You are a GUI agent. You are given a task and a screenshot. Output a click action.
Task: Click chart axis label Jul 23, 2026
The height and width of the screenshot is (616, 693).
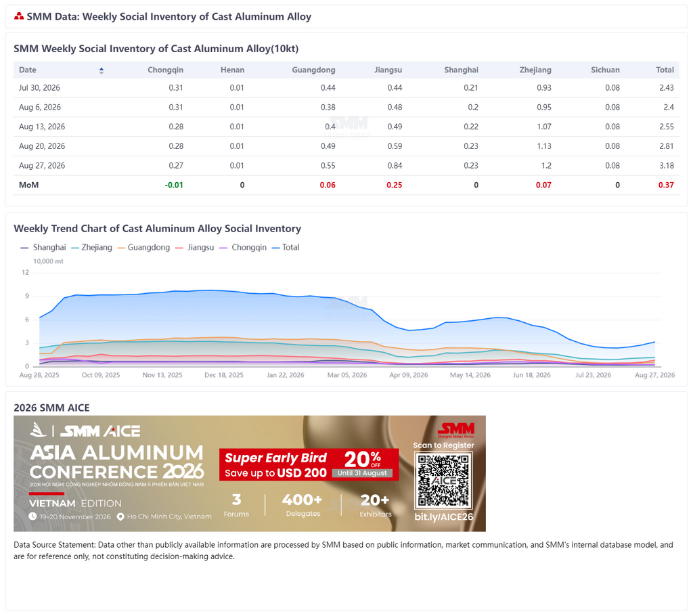tap(593, 375)
